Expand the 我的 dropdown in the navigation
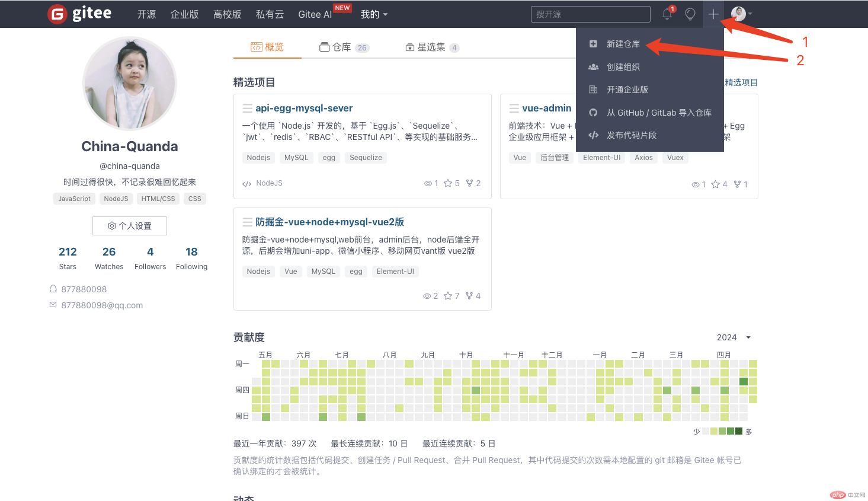868x501 pixels. (x=374, y=14)
